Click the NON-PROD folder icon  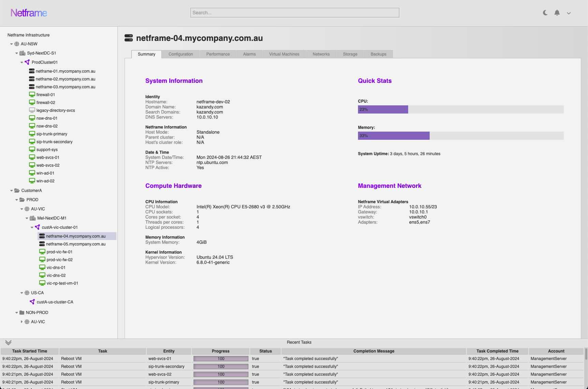coord(22,312)
